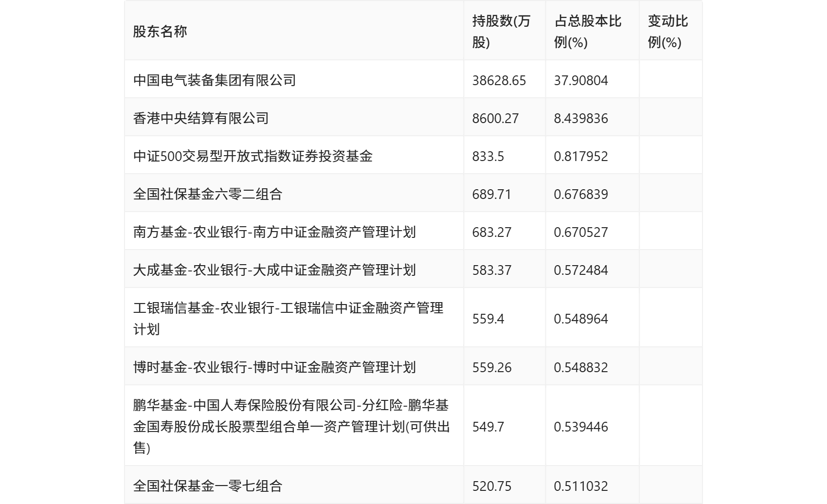Image resolution: width=827 pixels, height=504 pixels.
Task: Select shareholder 中国电气装备集团有限公司
Action: tap(215, 80)
